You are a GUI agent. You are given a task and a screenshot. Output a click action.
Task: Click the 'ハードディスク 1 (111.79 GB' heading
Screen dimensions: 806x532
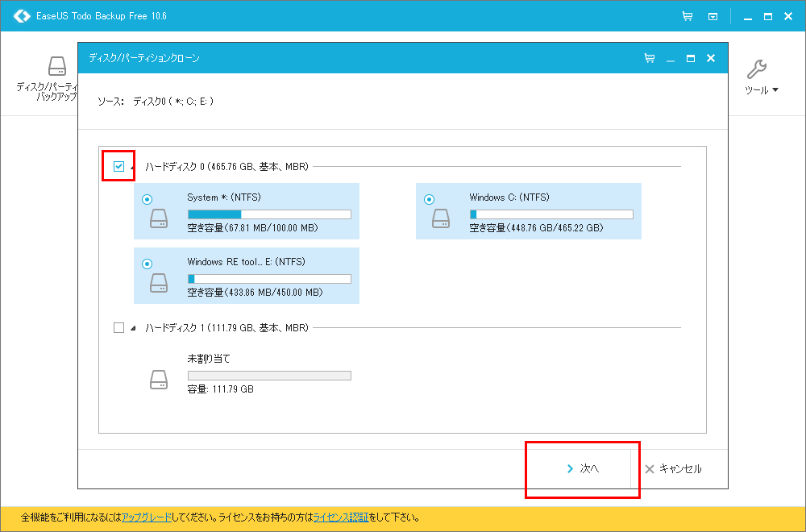tap(226, 327)
